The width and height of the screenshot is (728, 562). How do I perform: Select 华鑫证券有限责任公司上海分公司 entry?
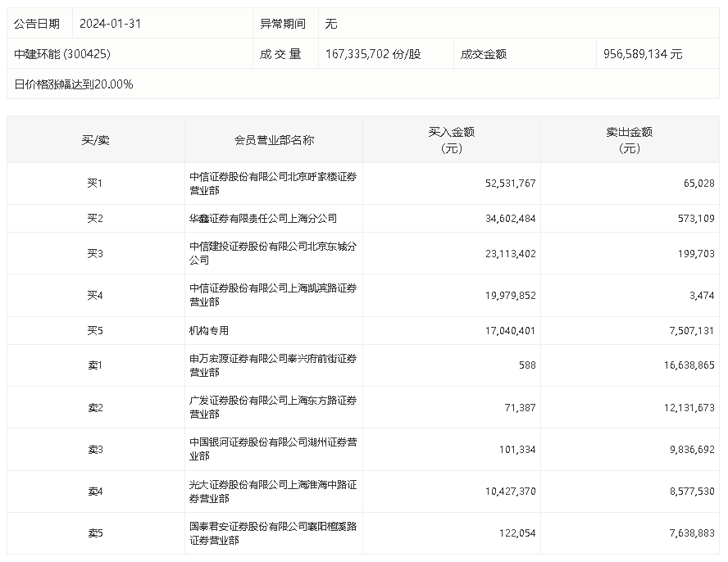(x=263, y=218)
